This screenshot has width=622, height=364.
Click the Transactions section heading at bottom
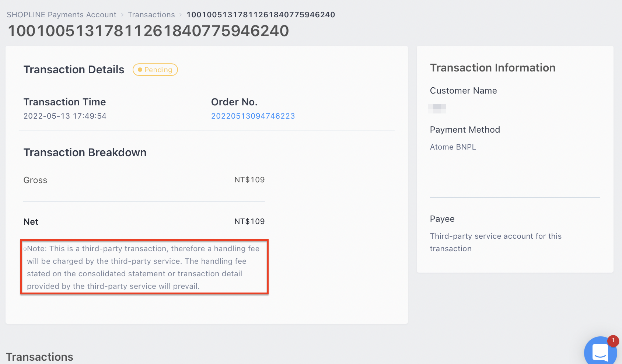click(x=40, y=357)
